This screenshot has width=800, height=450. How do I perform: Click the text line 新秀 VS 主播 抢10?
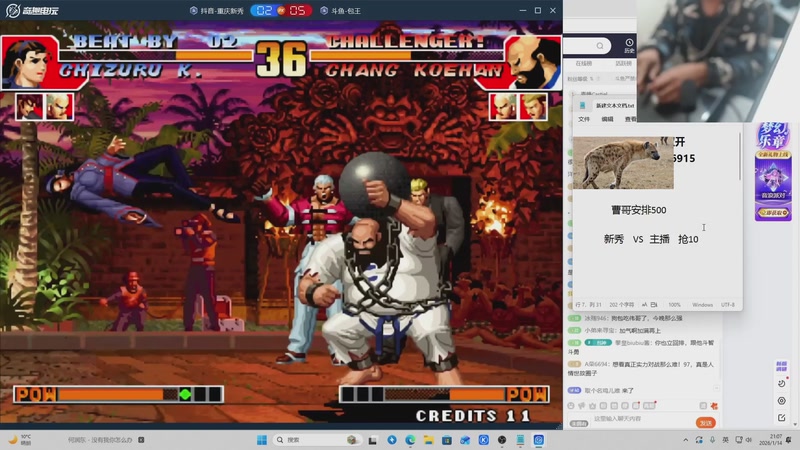coord(651,239)
